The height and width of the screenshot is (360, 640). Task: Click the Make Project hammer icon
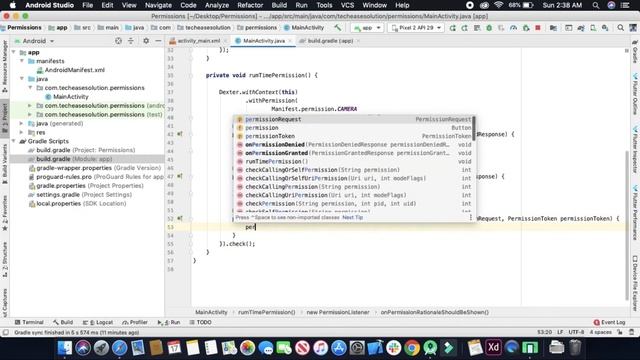pyautogui.click(x=338, y=28)
